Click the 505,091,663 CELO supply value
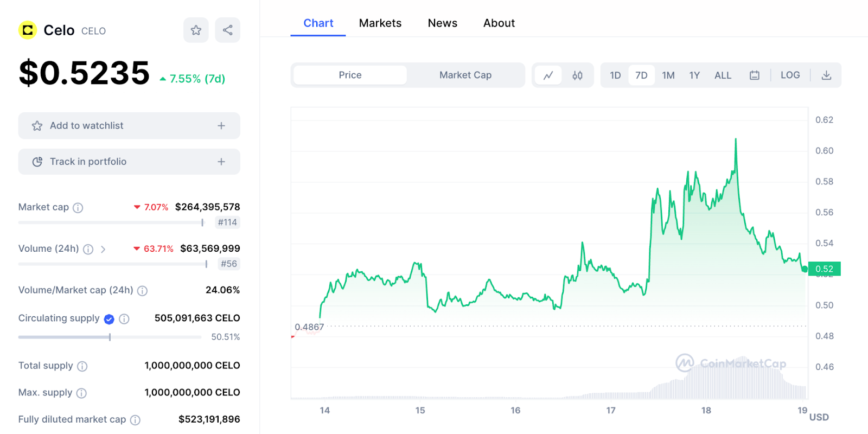The width and height of the screenshot is (868, 434). (197, 318)
